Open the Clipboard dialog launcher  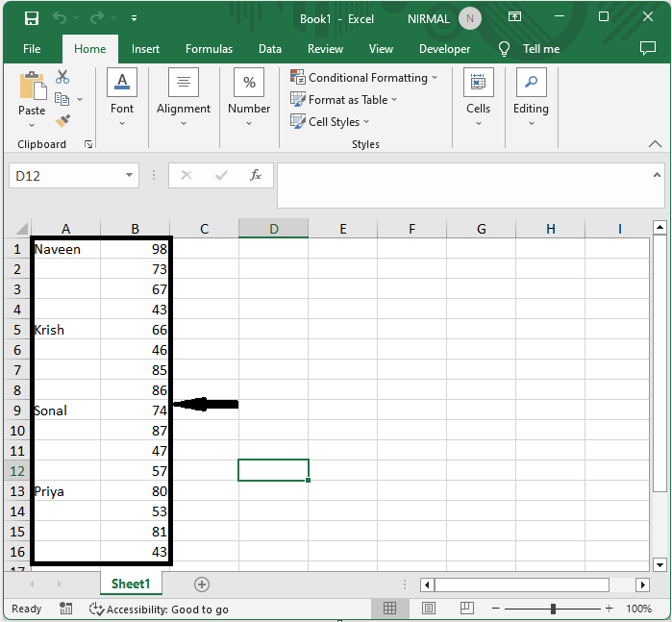[88, 144]
